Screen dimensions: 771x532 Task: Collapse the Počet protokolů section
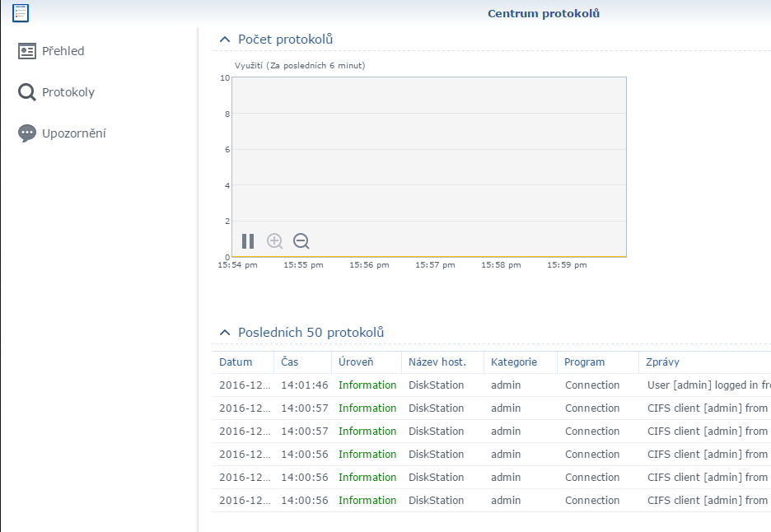tap(225, 40)
